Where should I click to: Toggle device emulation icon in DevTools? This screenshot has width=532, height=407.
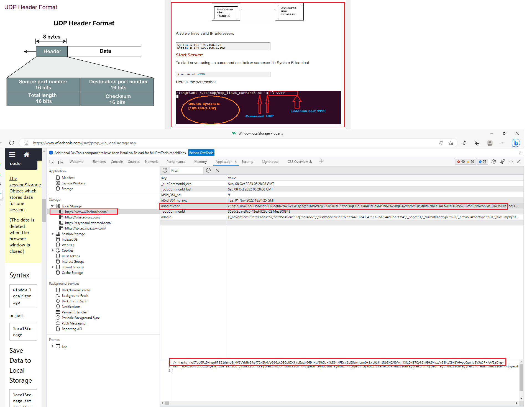click(61, 162)
